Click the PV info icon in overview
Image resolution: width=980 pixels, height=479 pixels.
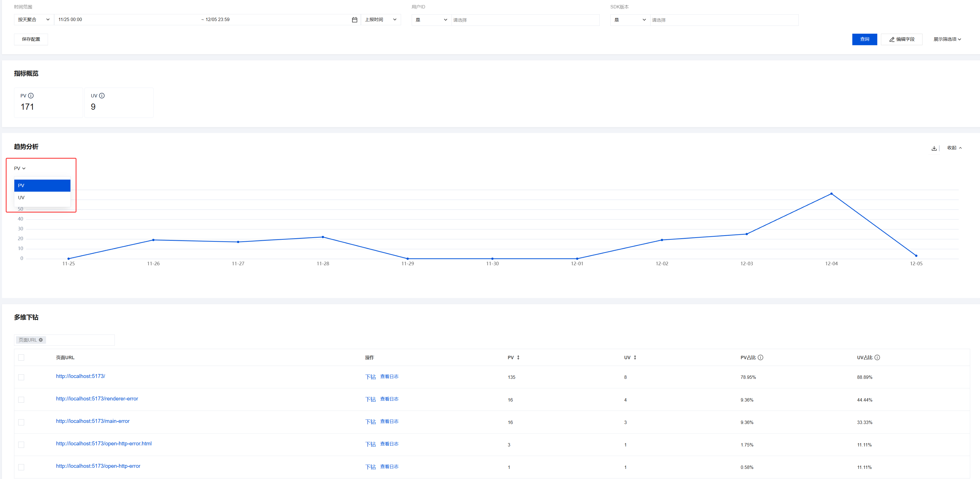pos(31,96)
